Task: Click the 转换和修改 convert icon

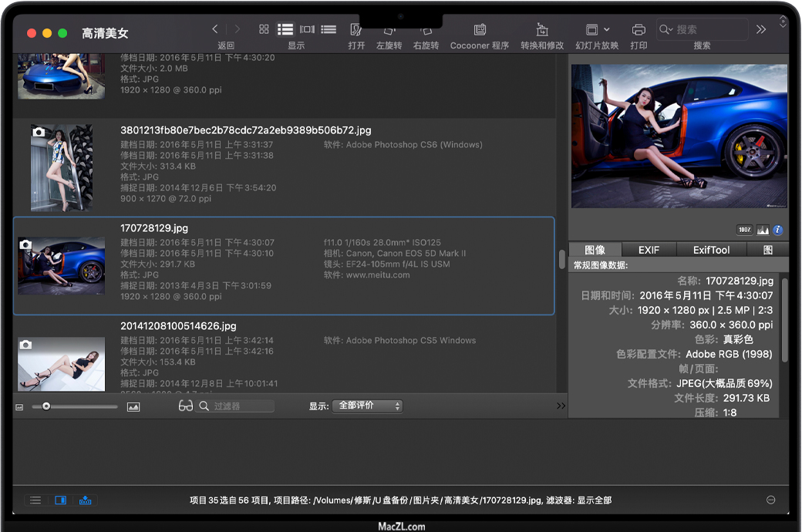Action: [542, 29]
